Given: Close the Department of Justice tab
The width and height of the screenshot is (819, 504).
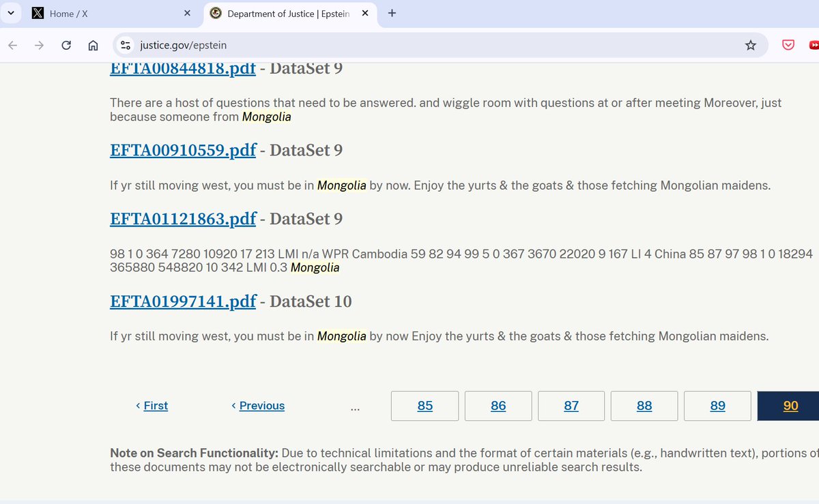Looking at the screenshot, I should [x=365, y=14].
